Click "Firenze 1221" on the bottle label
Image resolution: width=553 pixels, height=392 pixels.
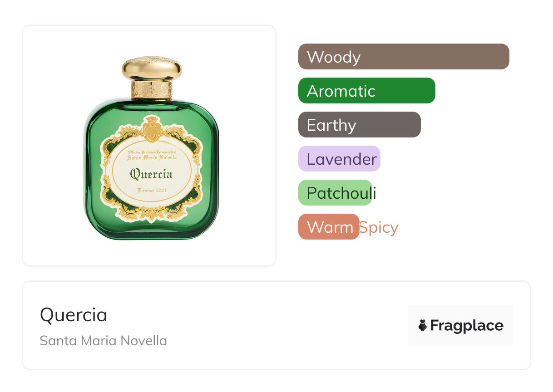click(152, 191)
